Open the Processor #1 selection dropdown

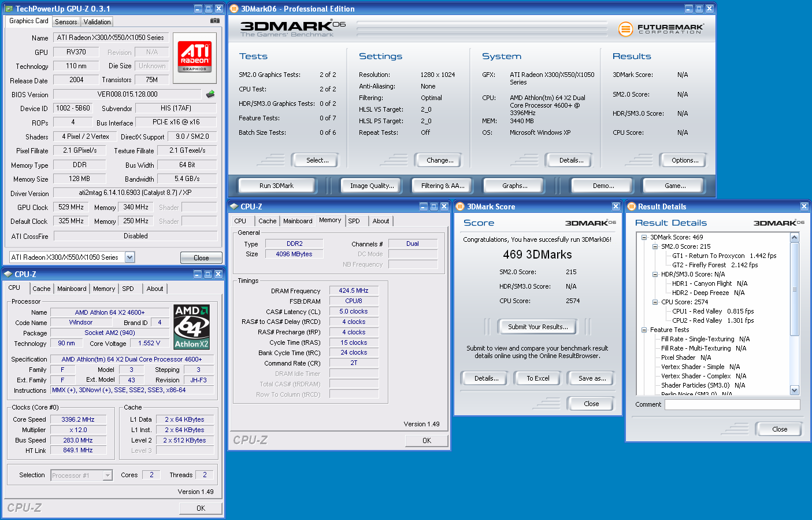[x=107, y=475]
